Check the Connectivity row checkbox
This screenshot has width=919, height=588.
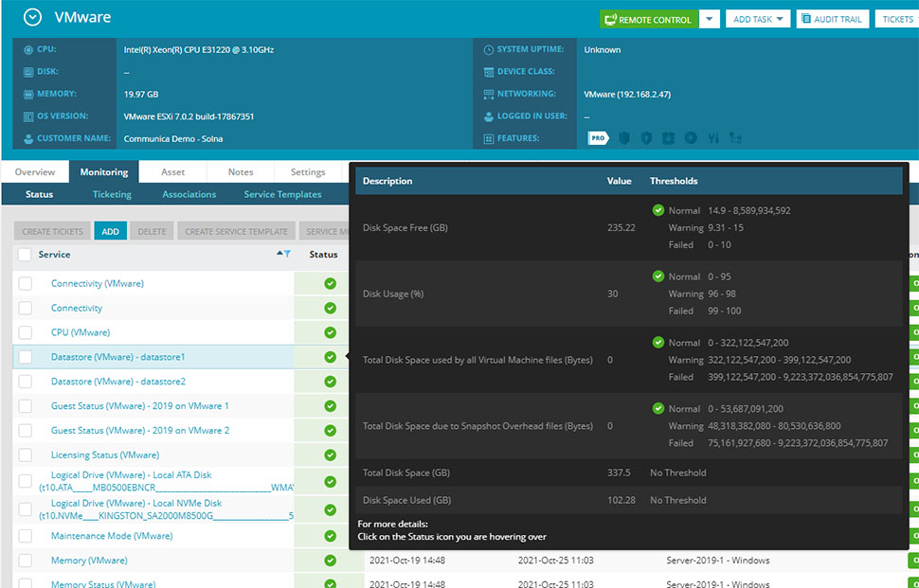point(26,308)
